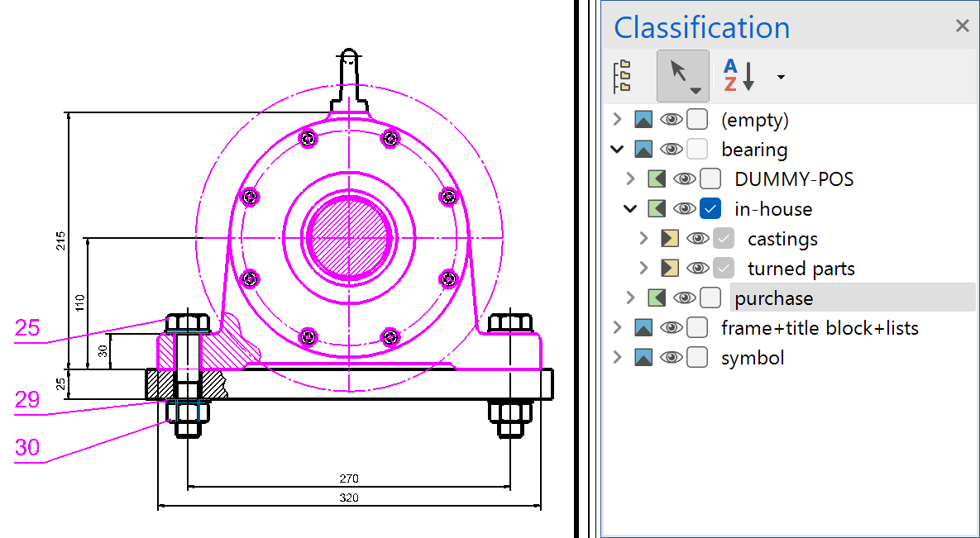Expand the (empty) classification node
Viewport: 980px width, 538px height.
[x=616, y=120]
